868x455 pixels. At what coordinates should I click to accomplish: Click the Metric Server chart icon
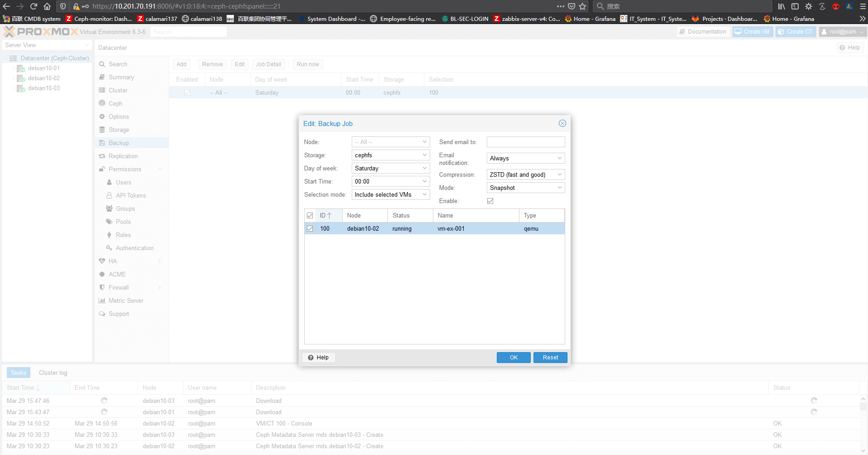102,301
